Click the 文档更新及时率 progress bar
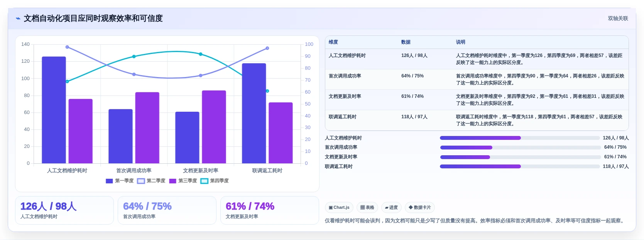Viewport: 644px width, 240px height. pyautogui.click(x=520, y=157)
